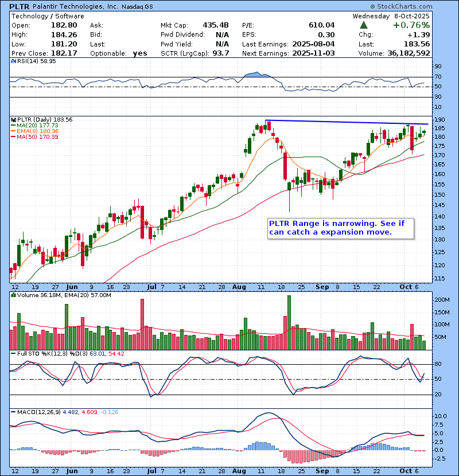Viewport: 459px width, 476px height.
Task: Click the candlestick icon before PLTR (Daily)
Action: coord(13,120)
